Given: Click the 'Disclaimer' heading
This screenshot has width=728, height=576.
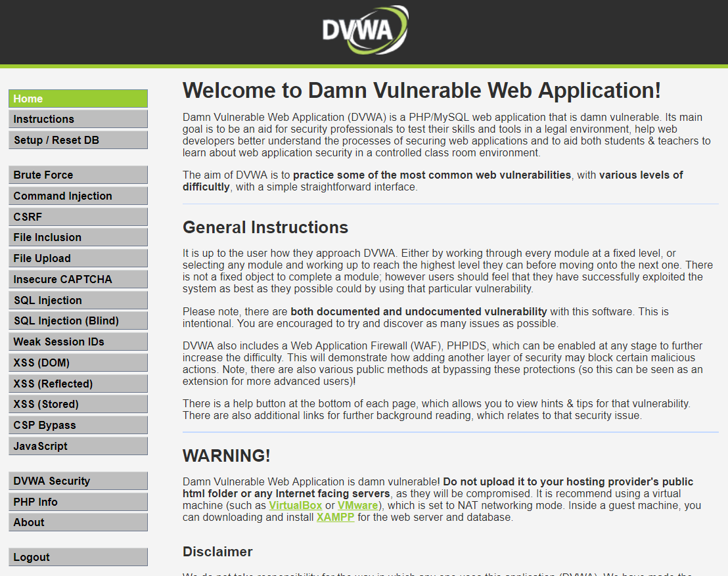Looking at the screenshot, I should 217,552.
